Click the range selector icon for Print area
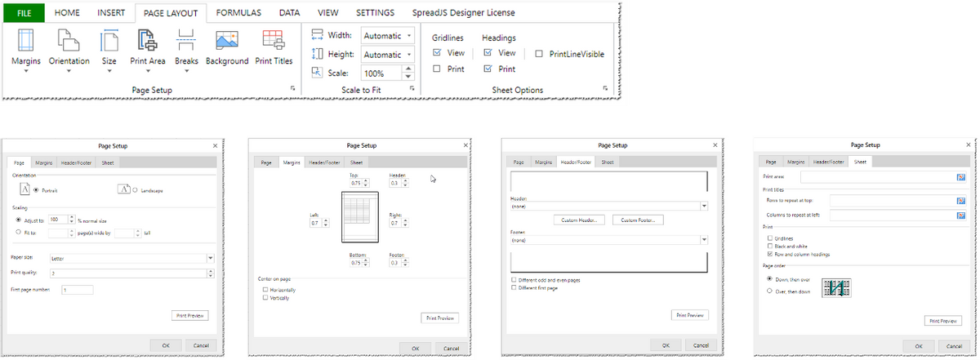980x360 pixels. (960, 176)
